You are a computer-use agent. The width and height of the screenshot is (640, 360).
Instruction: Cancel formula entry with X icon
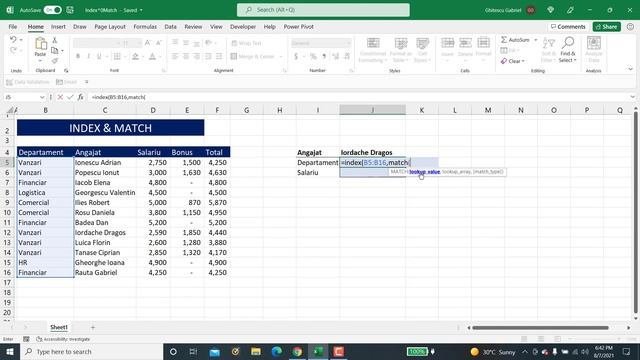[x=60, y=97]
